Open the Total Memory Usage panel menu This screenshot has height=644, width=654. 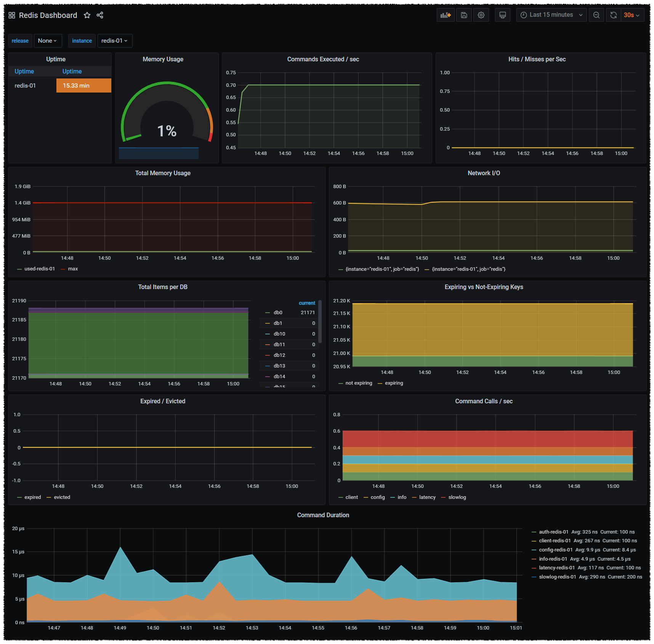point(163,173)
